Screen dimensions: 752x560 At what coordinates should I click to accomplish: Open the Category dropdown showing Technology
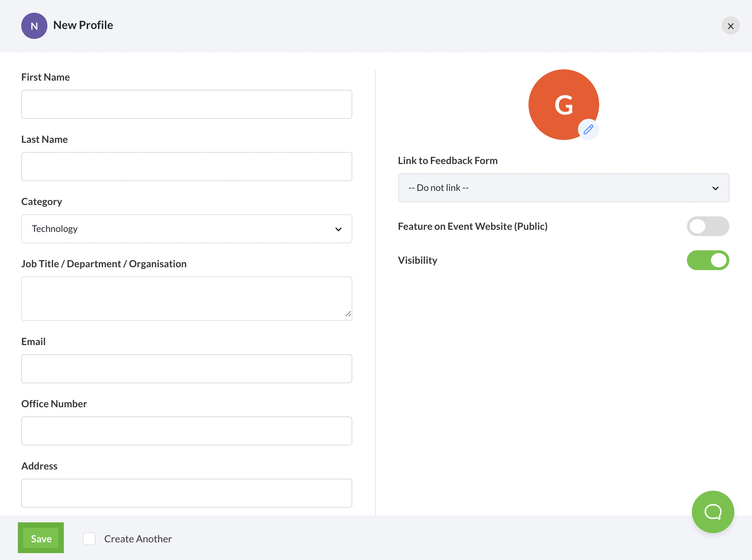coord(186,229)
